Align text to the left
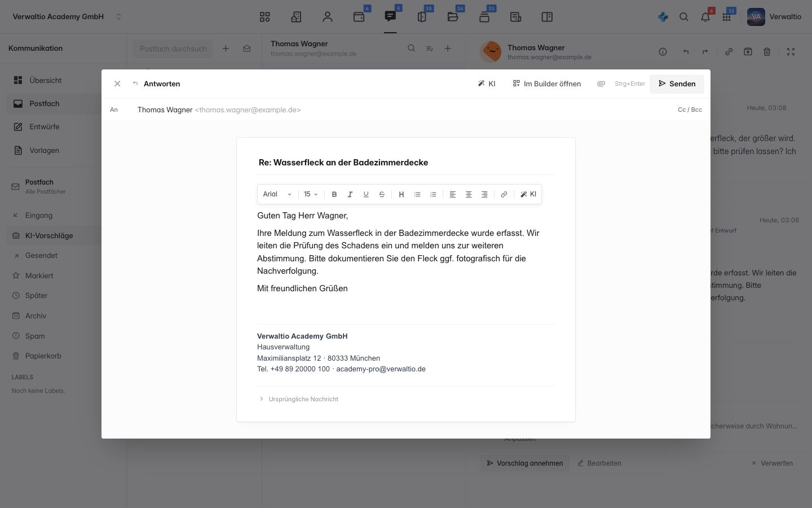The height and width of the screenshot is (508, 812). pos(453,194)
